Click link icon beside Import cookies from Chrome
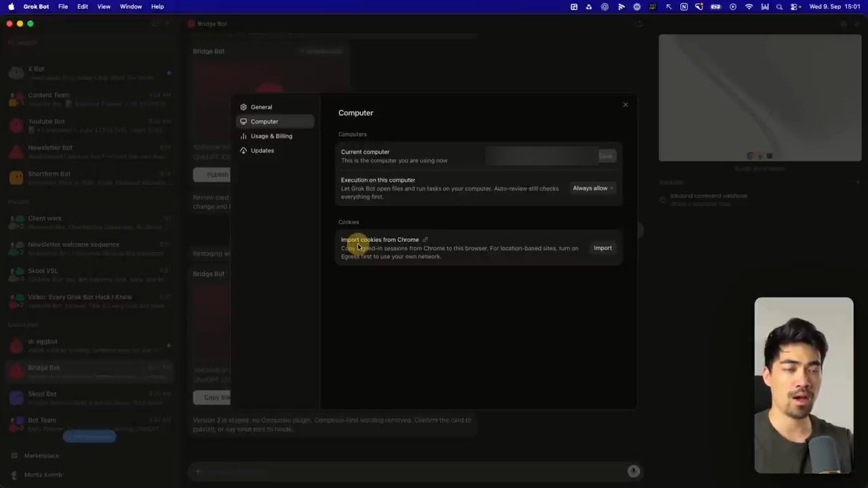The width and height of the screenshot is (868, 488). click(x=425, y=239)
